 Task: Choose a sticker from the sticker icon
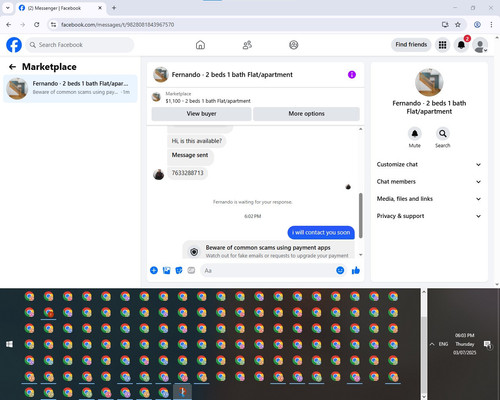179,270
